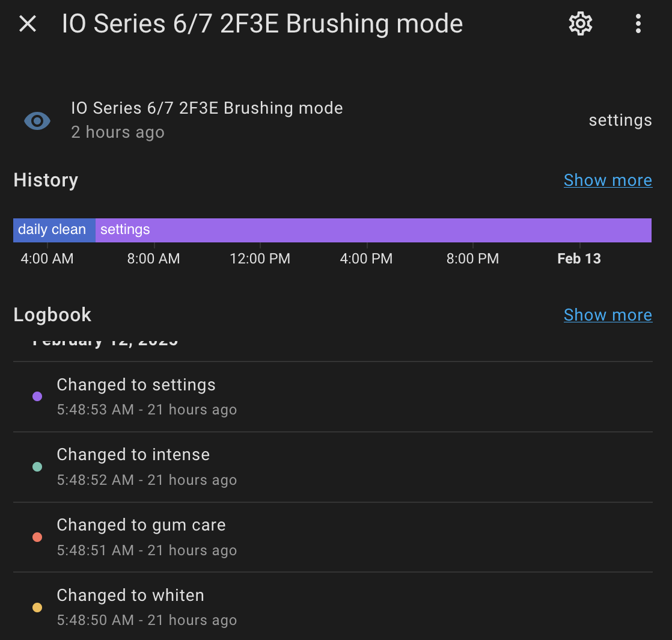Click the Feb 13 timeline label
This screenshot has width=672, height=640.
[579, 259]
